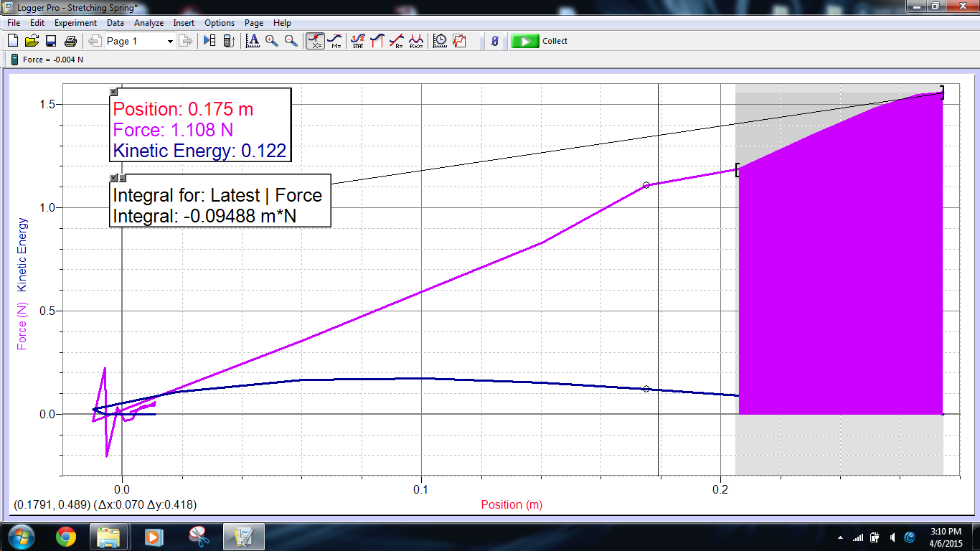Select the Examine tool (X=)

pos(316,41)
